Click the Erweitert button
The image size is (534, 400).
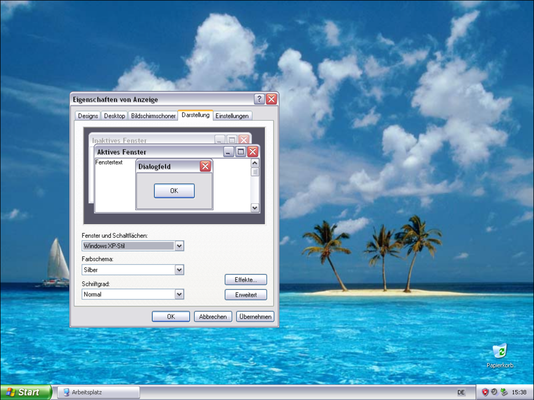[x=246, y=294]
